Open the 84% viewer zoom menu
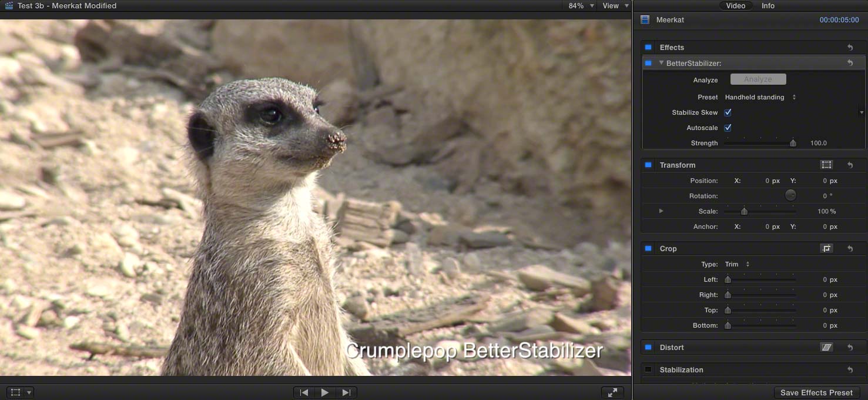 click(581, 6)
